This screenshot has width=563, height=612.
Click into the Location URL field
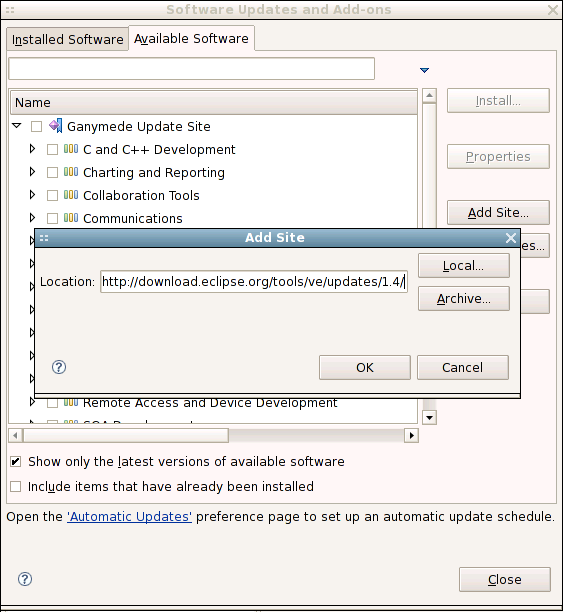[254, 281]
